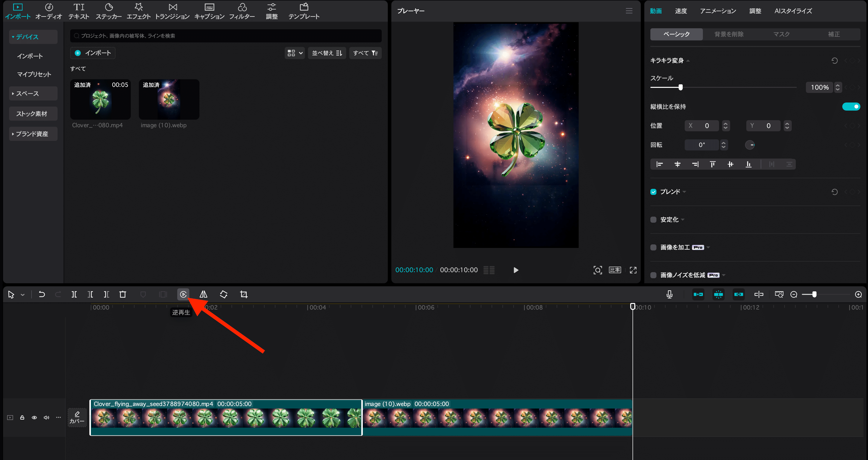
Task: Toggle auto snapping icon in timeline toolbar
Action: pyautogui.click(x=718, y=294)
